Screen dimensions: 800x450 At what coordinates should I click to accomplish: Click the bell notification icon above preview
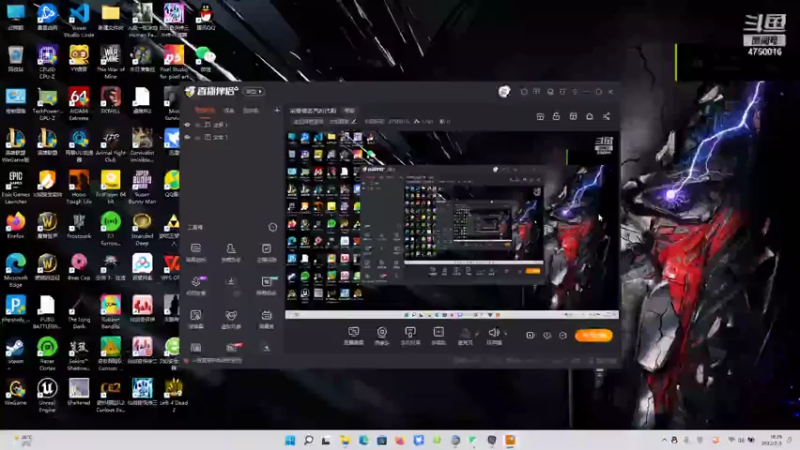point(590,117)
